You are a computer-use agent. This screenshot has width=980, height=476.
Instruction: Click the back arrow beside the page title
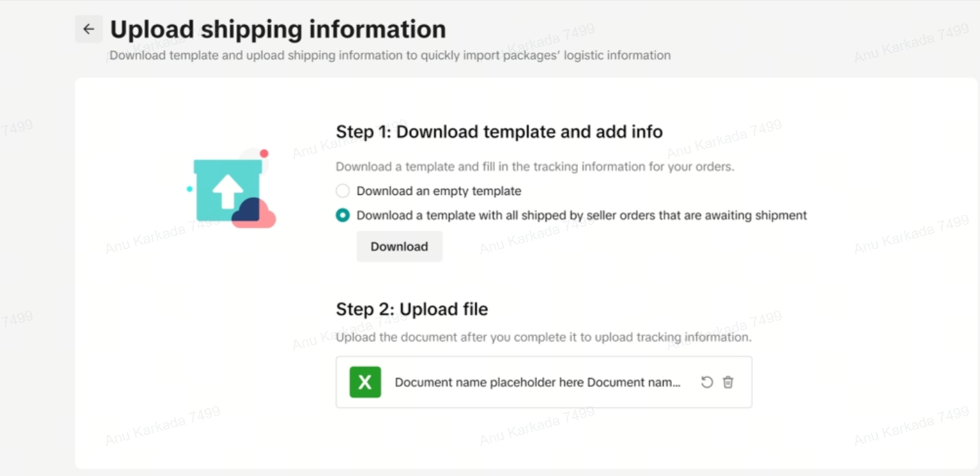point(88,29)
